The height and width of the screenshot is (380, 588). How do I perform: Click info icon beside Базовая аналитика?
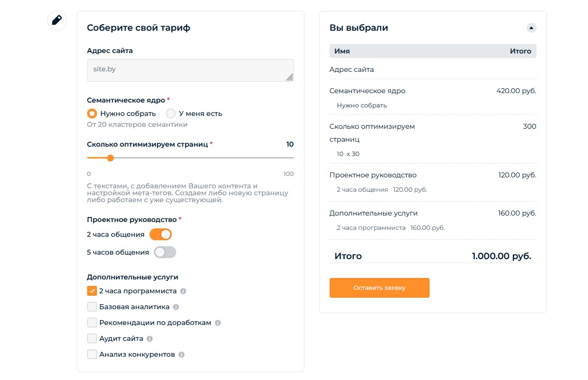(176, 307)
